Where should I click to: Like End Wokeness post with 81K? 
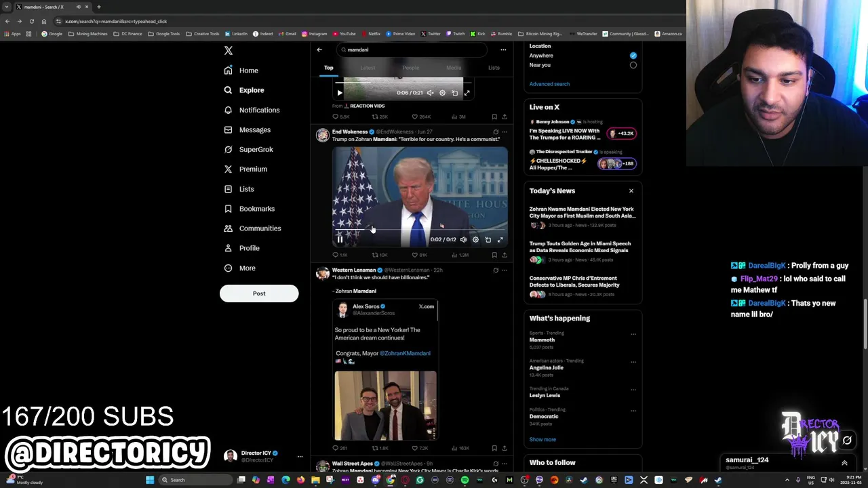(419, 255)
